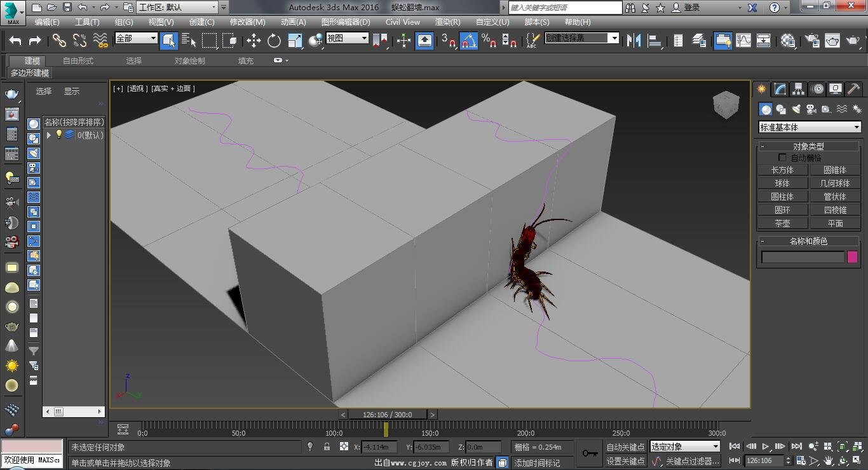868x470 pixels.
Task: Click the object name input field
Action: pyautogui.click(x=803, y=257)
